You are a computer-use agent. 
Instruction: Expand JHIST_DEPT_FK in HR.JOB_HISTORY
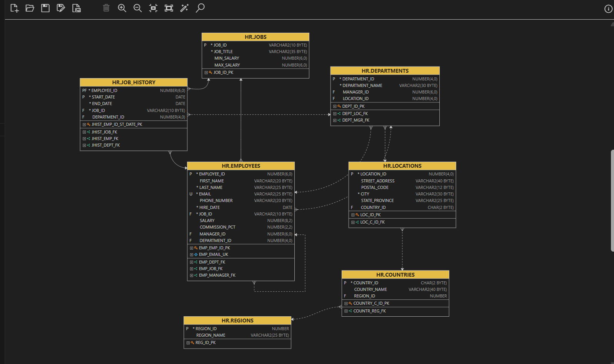pyautogui.click(x=84, y=145)
